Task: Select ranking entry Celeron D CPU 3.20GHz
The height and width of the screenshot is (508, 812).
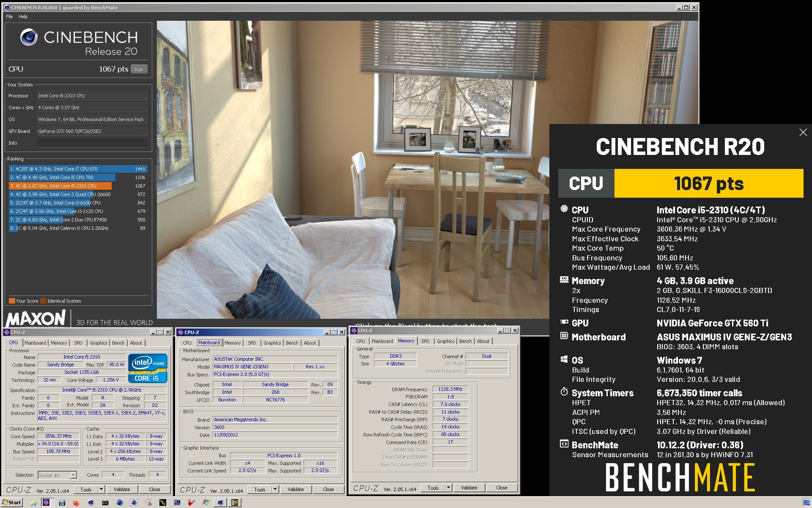Action: click(x=78, y=228)
